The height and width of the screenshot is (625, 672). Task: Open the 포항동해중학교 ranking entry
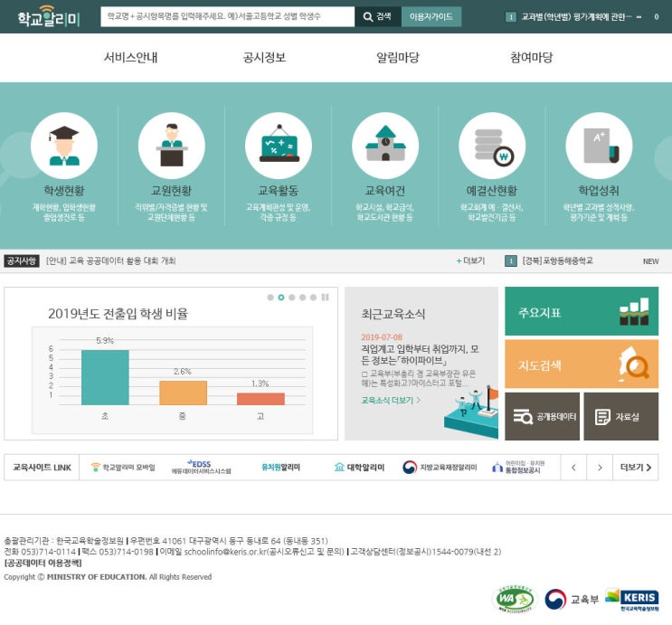(557, 260)
